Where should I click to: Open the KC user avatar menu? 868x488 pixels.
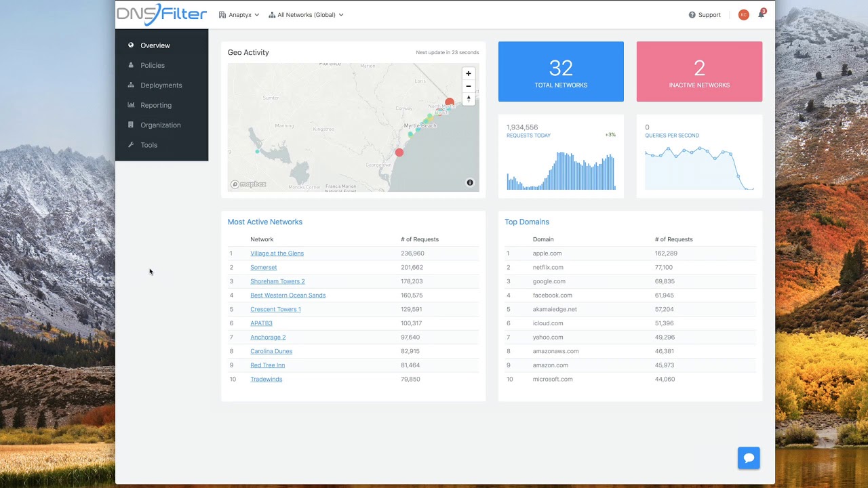coord(743,15)
